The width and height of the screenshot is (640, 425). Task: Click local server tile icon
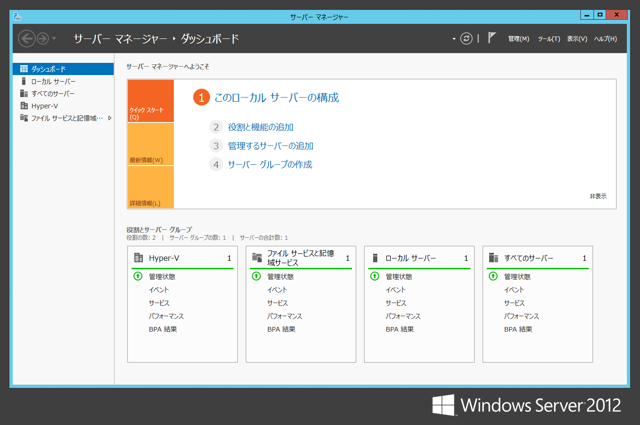(x=375, y=258)
